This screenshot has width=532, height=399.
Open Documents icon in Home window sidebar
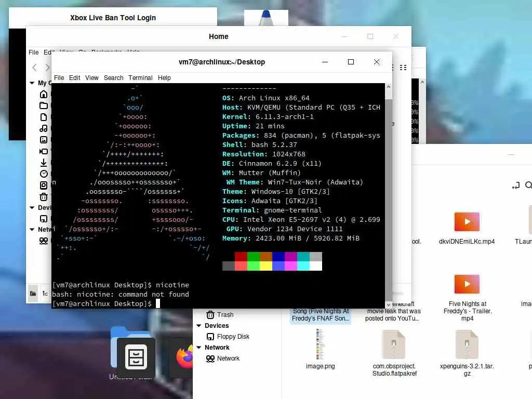point(44,117)
